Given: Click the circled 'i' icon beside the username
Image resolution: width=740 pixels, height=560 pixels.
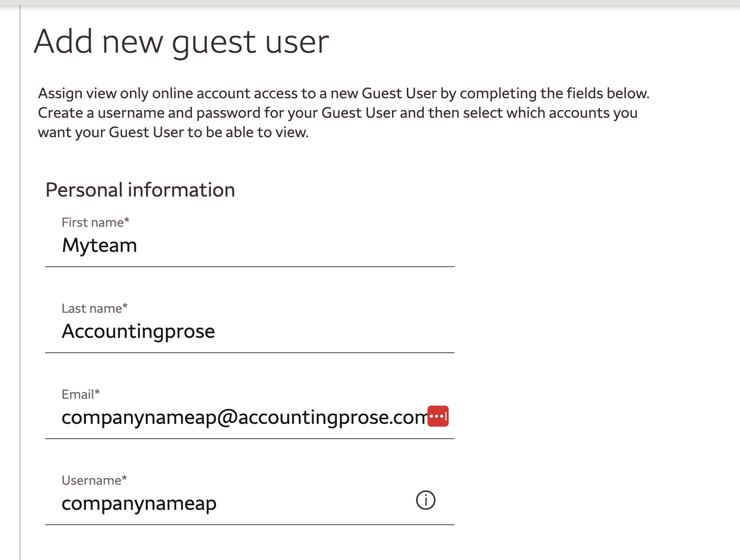Looking at the screenshot, I should [425, 500].
